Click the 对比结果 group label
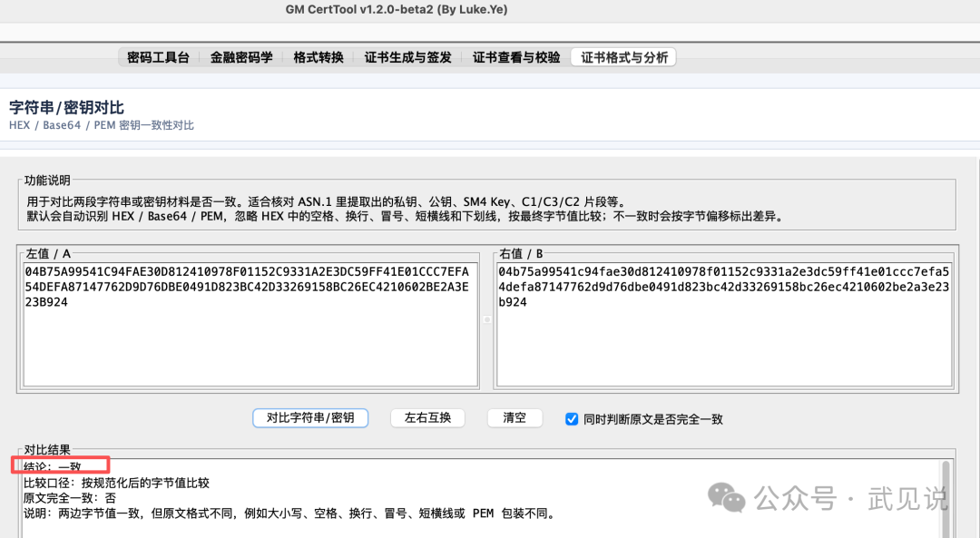The height and width of the screenshot is (538, 980). [x=47, y=450]
